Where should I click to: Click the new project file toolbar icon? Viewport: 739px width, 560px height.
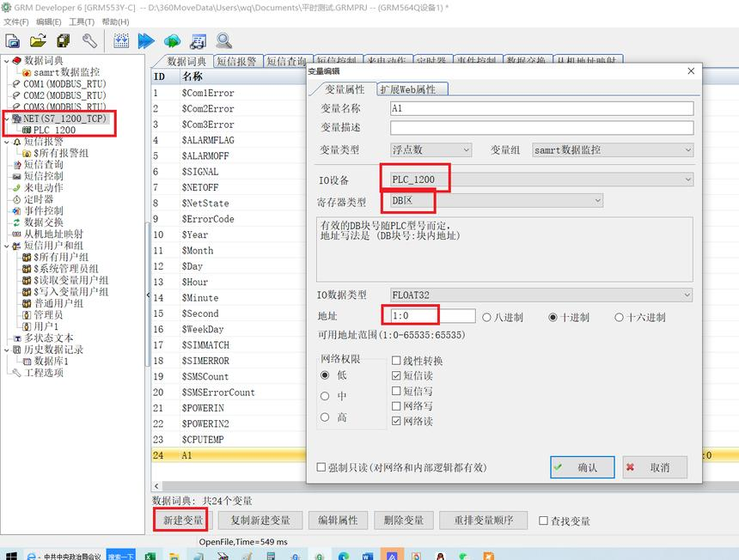pyautogui.click(x=13, y=41)
